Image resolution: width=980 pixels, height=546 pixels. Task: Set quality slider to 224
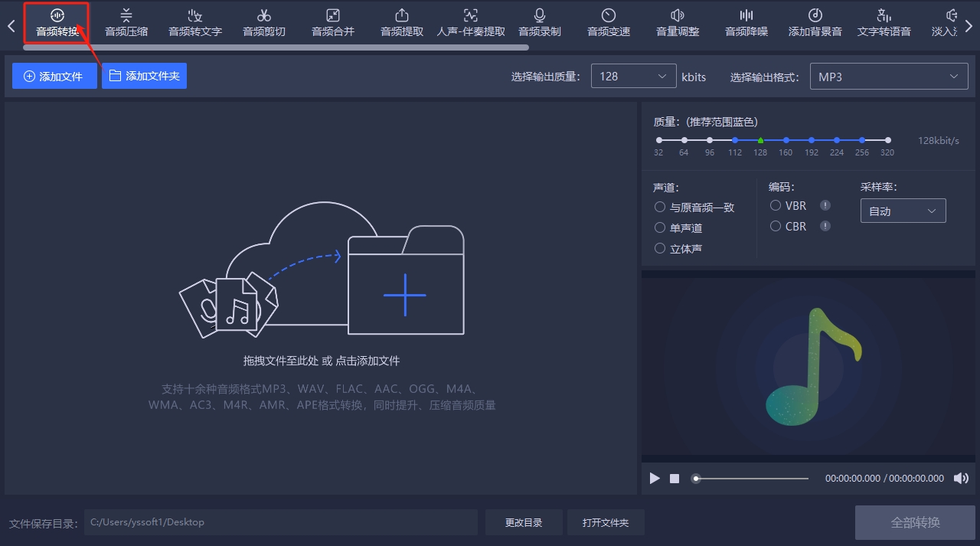[837, 140]
